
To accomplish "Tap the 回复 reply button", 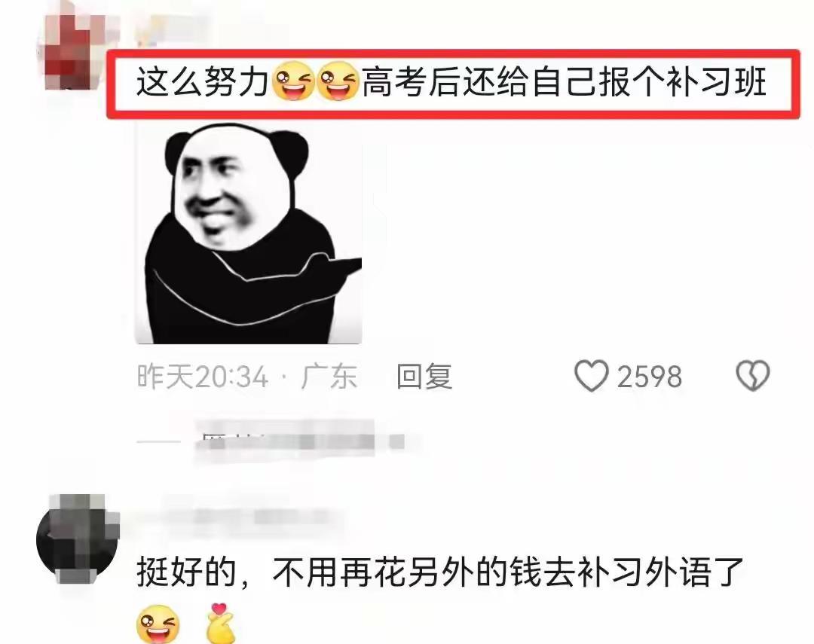I will (424, 376).
